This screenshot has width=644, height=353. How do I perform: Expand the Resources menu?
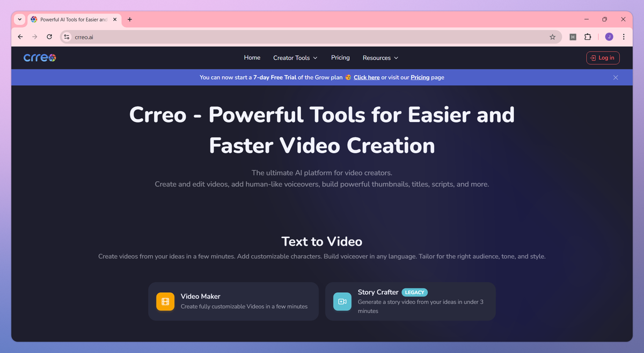(x=380, y=58)
